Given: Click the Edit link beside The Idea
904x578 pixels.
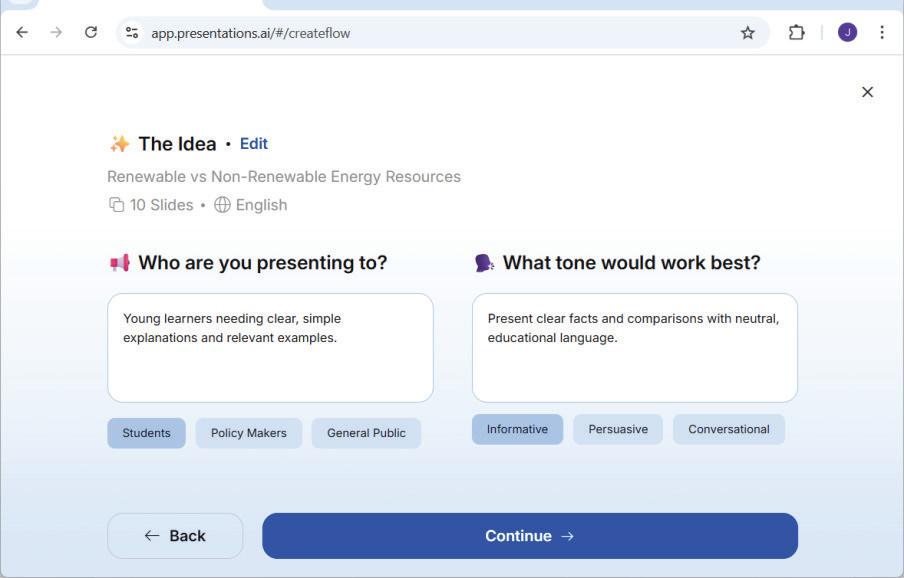Looking at the screenshot, I should tap(254, 144).
